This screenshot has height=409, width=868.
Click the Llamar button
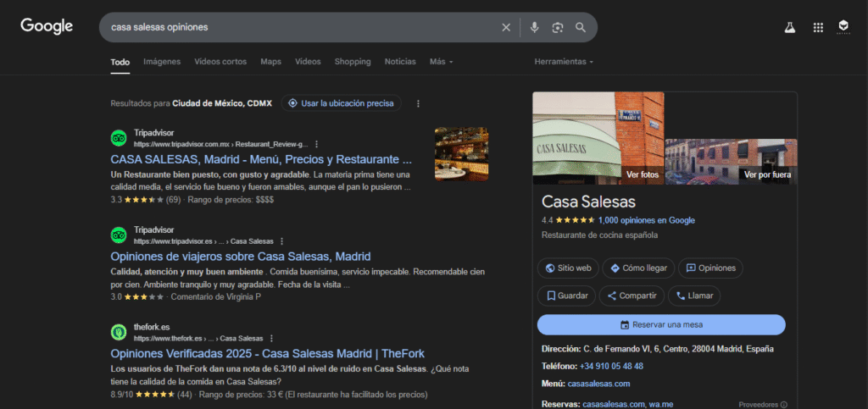(694, 296)
